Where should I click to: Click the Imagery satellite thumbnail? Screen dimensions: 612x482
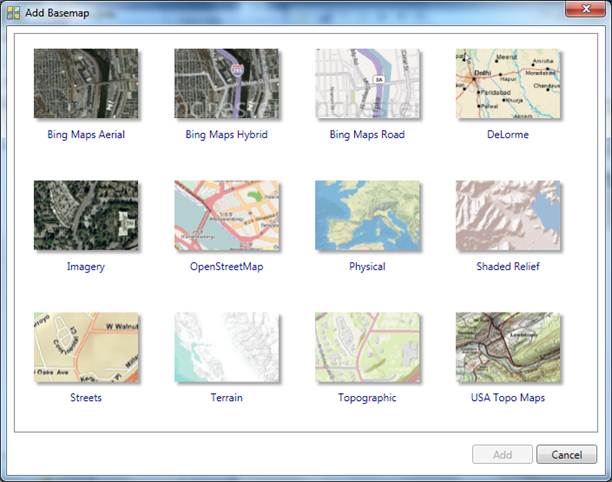pyautogui.click(x=85, y=215)
